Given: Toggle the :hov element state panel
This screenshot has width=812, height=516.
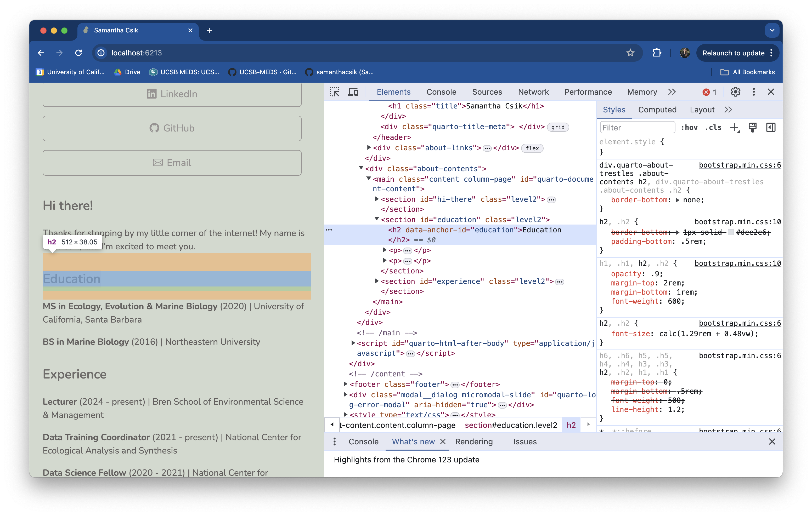Looking at the screenshot, I should pyautogui.click(x=689, y=127).
